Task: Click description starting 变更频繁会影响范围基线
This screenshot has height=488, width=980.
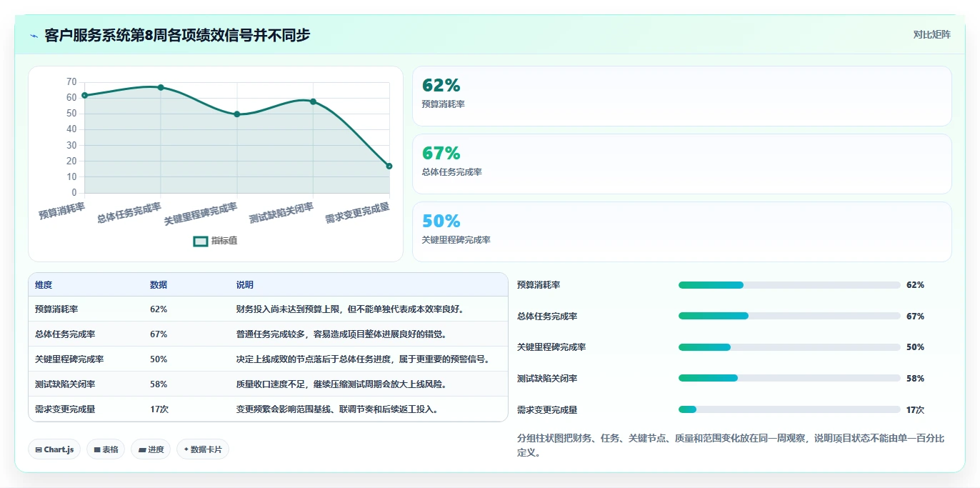Action: tap(337, 409)
